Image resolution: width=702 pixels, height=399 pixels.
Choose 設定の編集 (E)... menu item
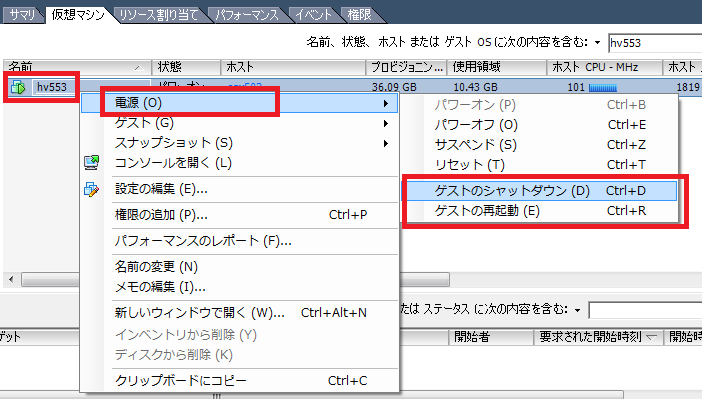pyautogui.click(x=240, y=189)
